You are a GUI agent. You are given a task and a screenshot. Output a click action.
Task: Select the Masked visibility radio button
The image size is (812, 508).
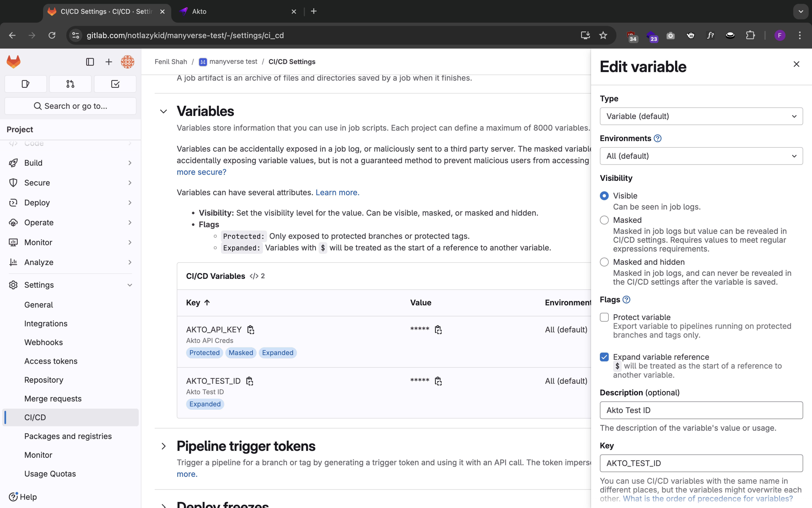pos(604,220)
